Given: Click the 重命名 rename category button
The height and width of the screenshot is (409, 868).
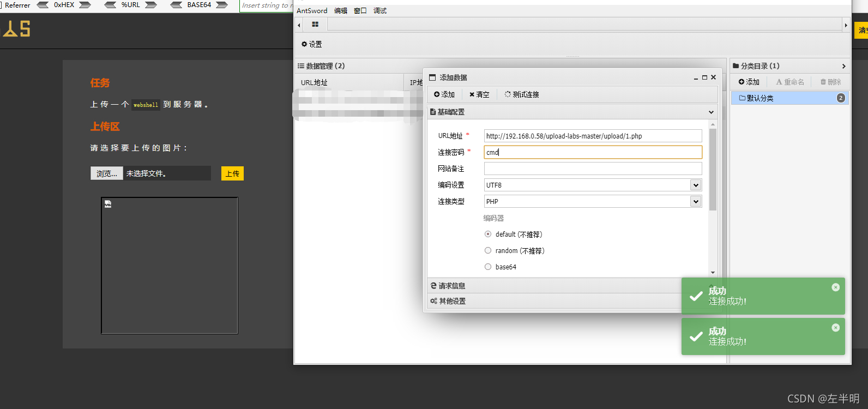Looking at the screenshot, I should click(x=790, y=82).
